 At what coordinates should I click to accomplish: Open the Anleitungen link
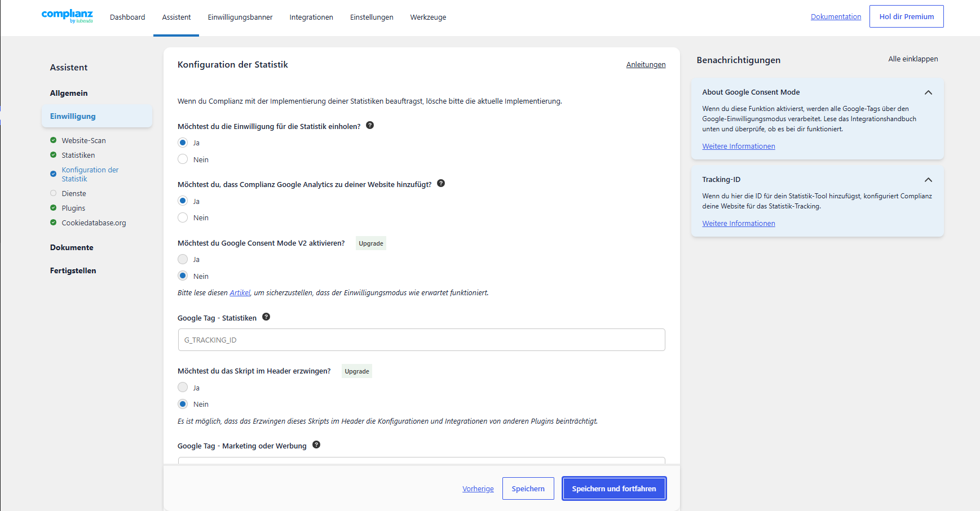(x=646, y=65)
